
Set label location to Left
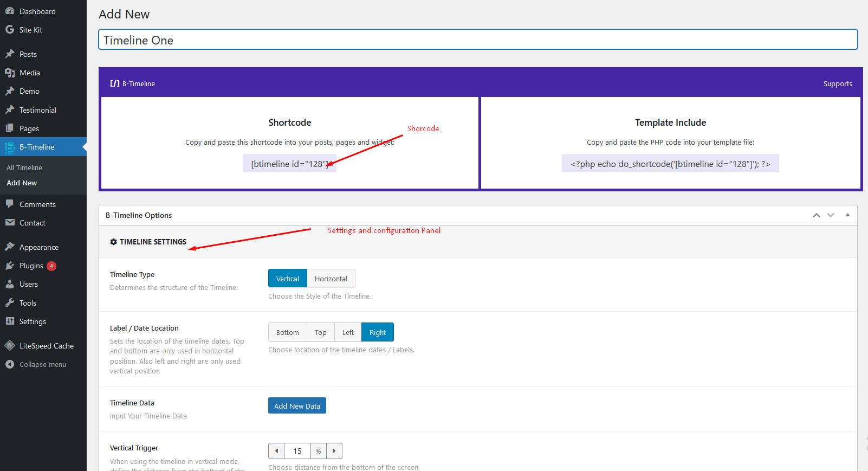click(348, 332)
